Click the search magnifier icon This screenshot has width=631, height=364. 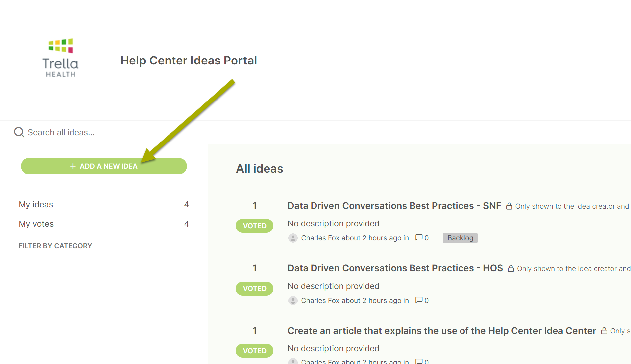tap(19, 132)
